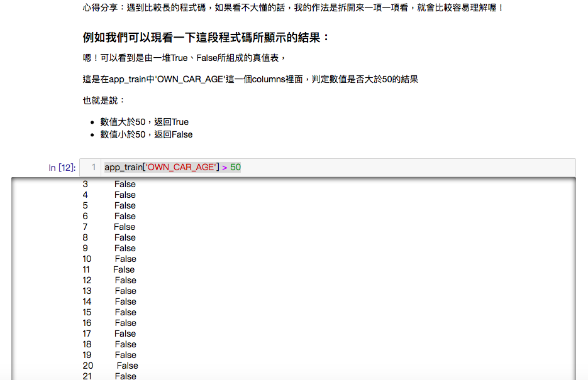The width and height of the screenshot is (588, 380).
Task: Click output row 13 False
Action: [x=109, y=291]
